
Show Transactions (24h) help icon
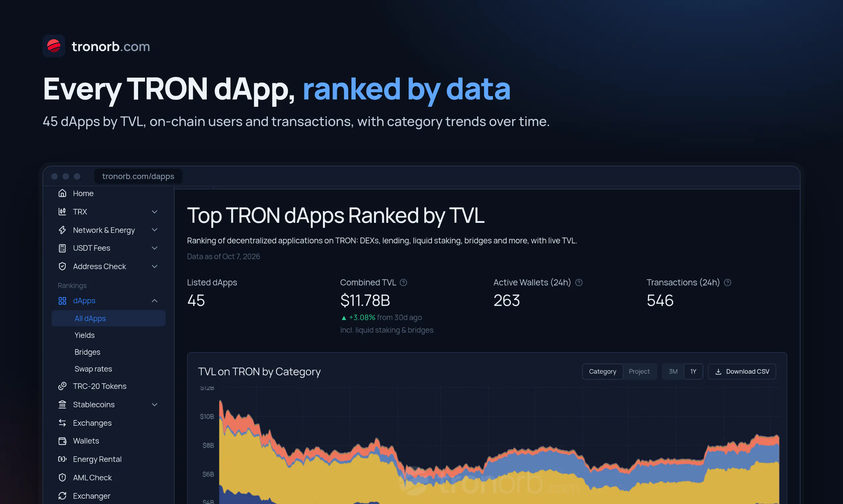728,283
